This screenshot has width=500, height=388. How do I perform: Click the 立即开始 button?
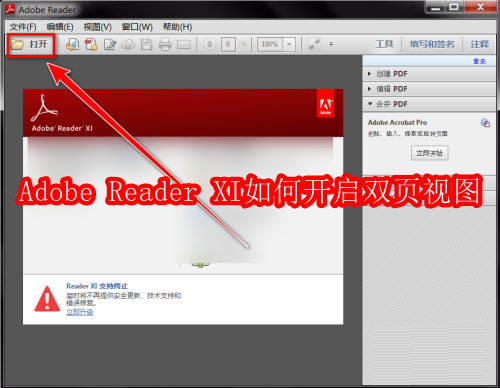click(x=429, y=153)
